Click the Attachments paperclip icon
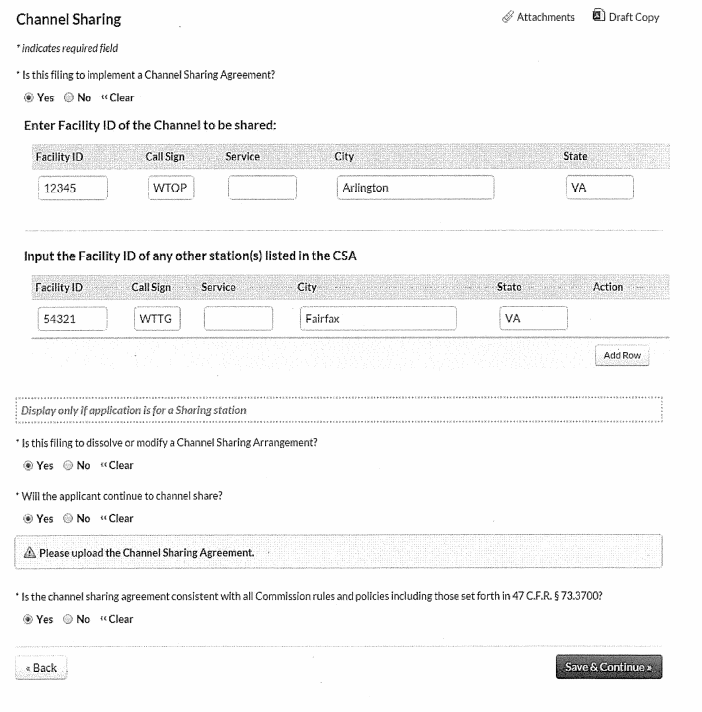 tap(508, 17)
